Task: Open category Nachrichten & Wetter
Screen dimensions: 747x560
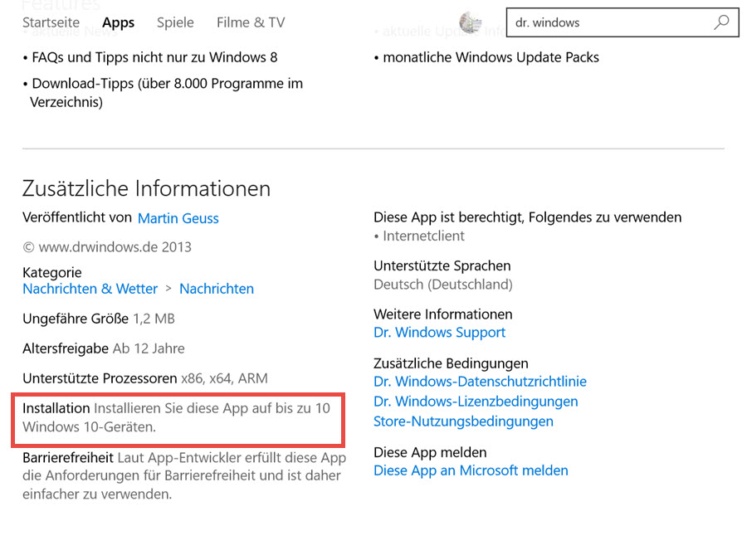Action: pyautogui.click(x=90, y=289)
